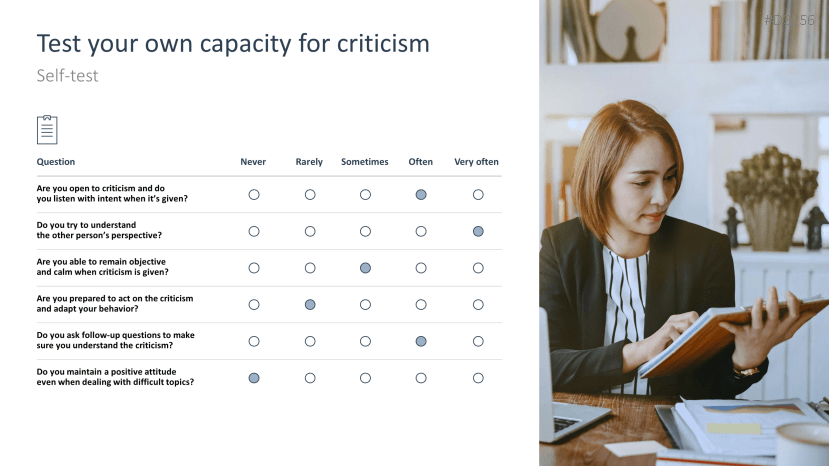Select 'Never' for open to criticism question
Viewport: 829px width, 466px height.
pyautogui.click(x=254, y=194)
